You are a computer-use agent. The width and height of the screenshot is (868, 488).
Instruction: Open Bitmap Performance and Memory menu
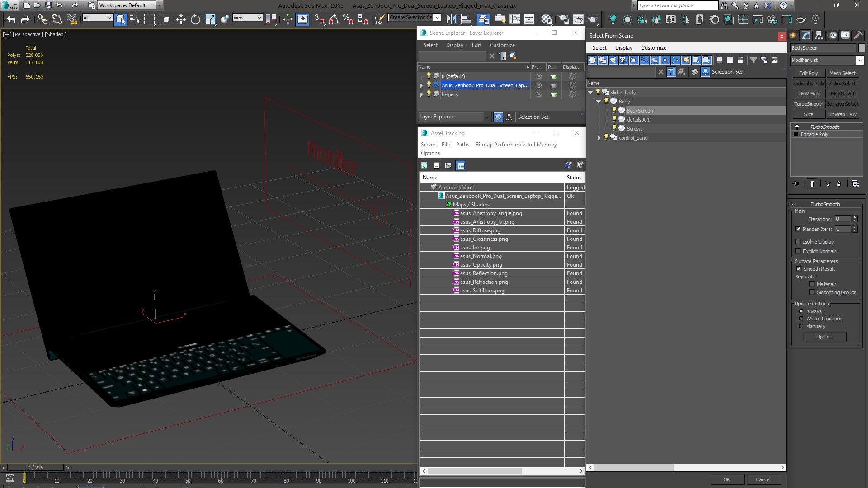(x=516, y=145)
